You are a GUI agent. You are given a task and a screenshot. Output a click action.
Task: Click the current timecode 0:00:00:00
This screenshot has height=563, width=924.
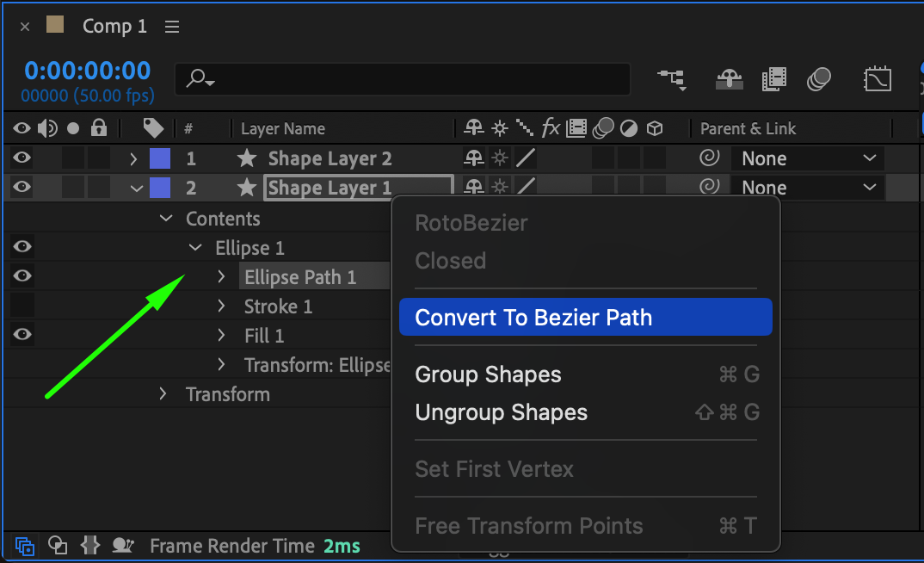coord(87,71)
